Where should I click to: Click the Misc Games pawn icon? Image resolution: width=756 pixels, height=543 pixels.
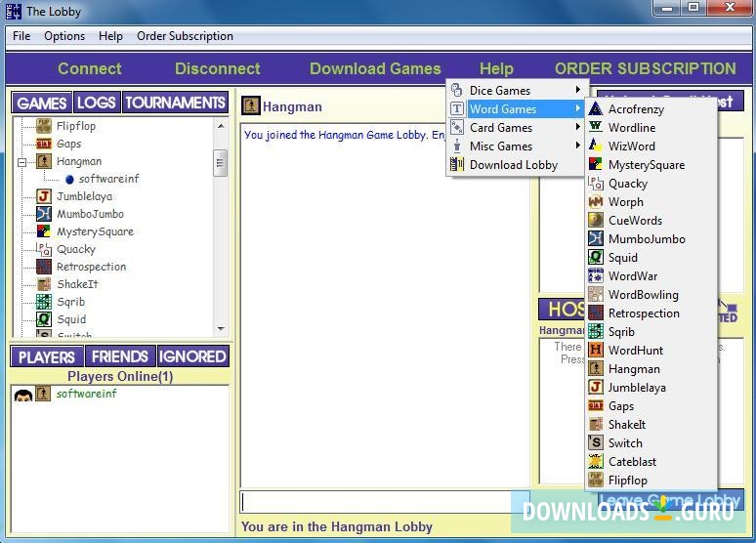tap(456, 146)
